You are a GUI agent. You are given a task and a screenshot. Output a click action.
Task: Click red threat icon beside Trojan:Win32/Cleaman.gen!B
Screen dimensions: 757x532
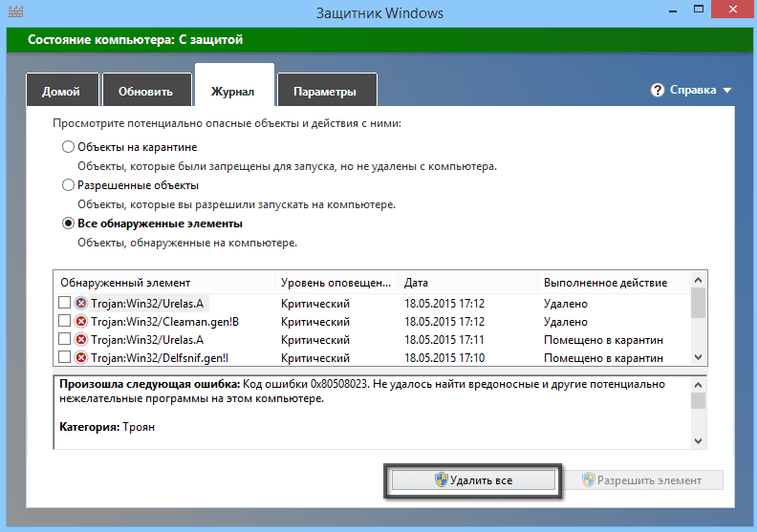tap(81, 321)
